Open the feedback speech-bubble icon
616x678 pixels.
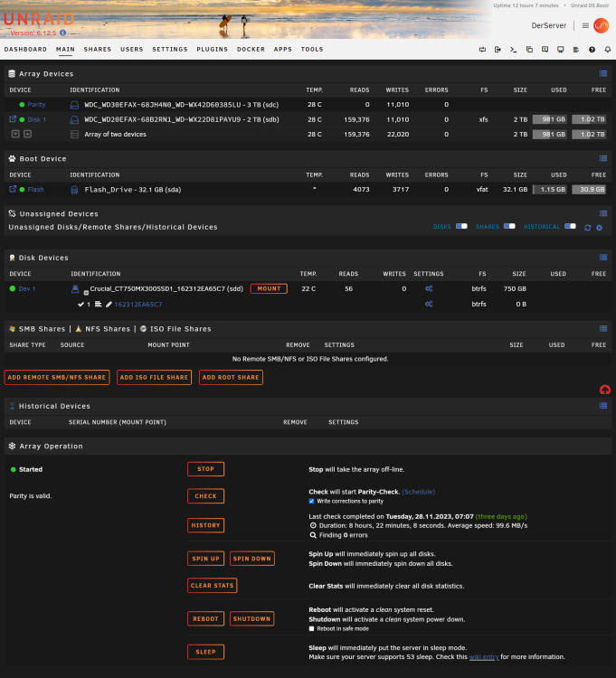[545, 50]
